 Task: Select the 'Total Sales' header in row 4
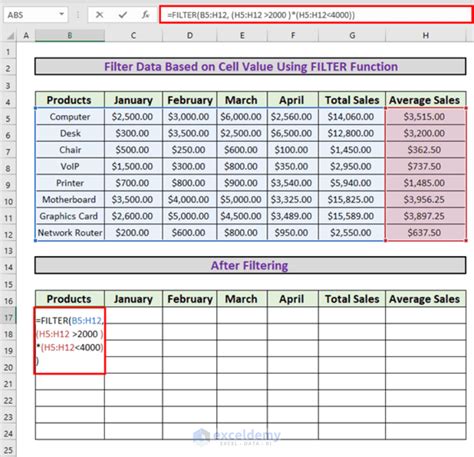coord(352,100)
